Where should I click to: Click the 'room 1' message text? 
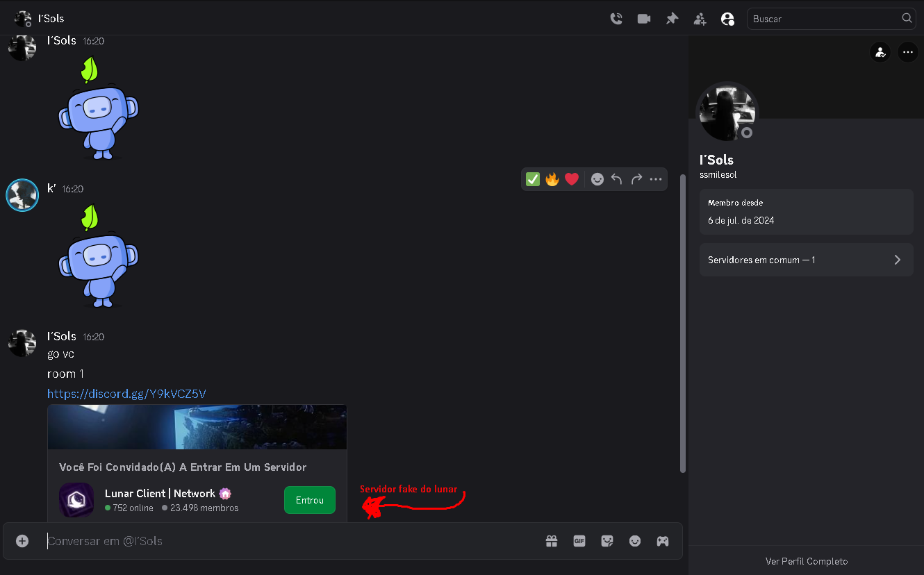65,374
